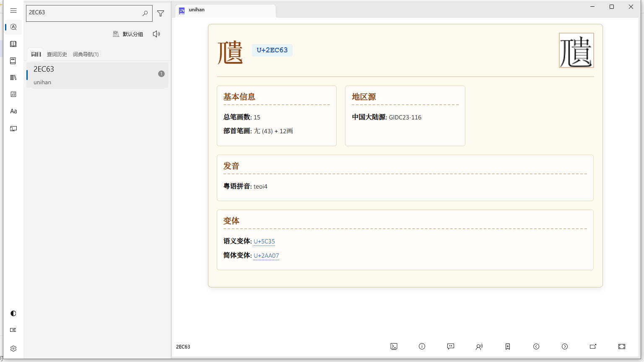Open the info circle icon in bottom toolbar

click(x=422, y=346)
